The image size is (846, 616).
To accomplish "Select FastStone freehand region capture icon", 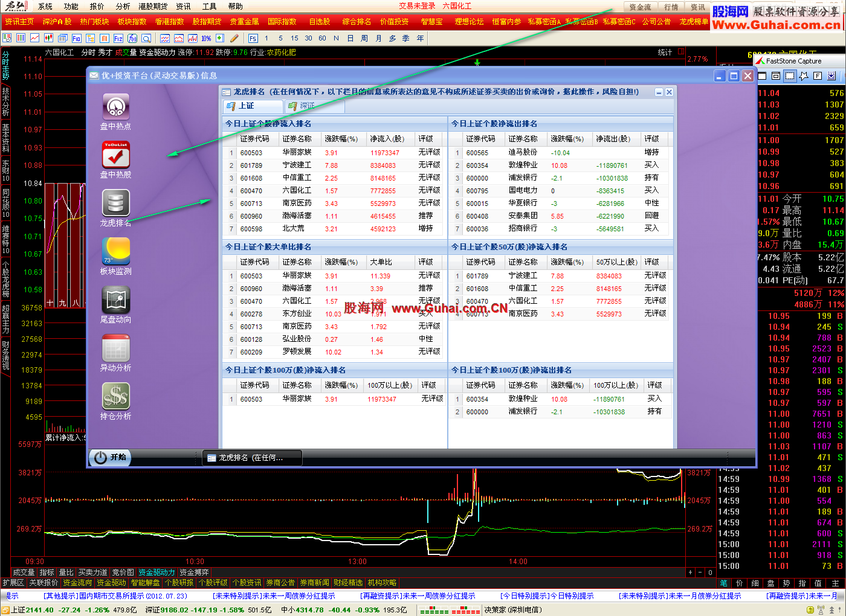I will click(804, 75).
